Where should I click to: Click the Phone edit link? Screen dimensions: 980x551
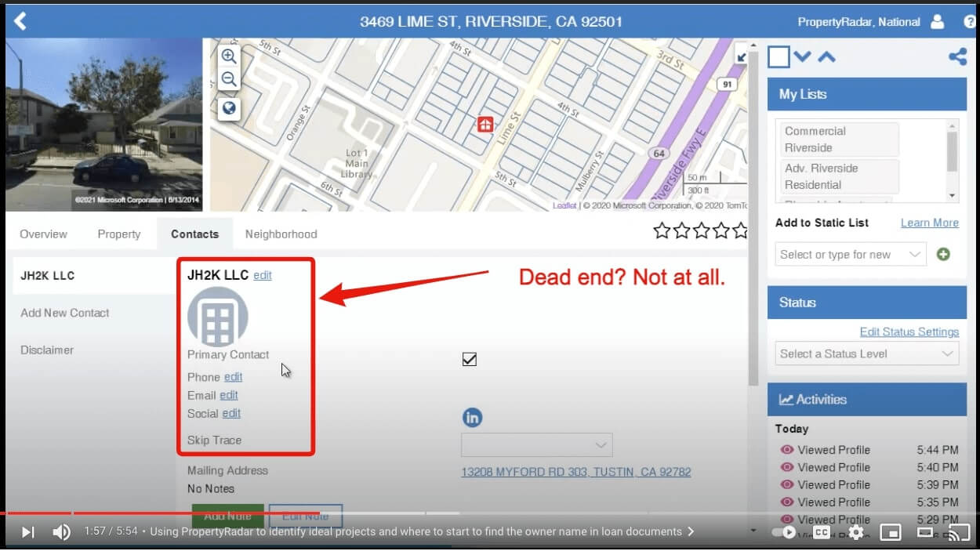point(233,377)
